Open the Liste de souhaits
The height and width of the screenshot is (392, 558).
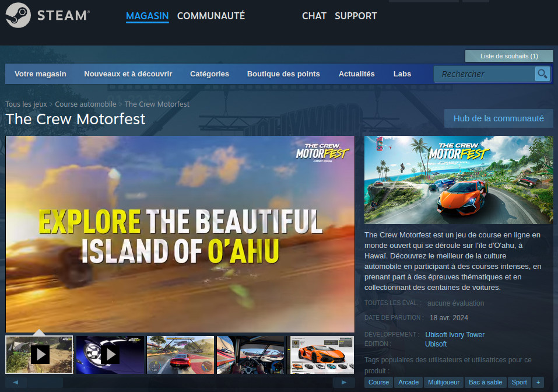(x=508, y=56)
